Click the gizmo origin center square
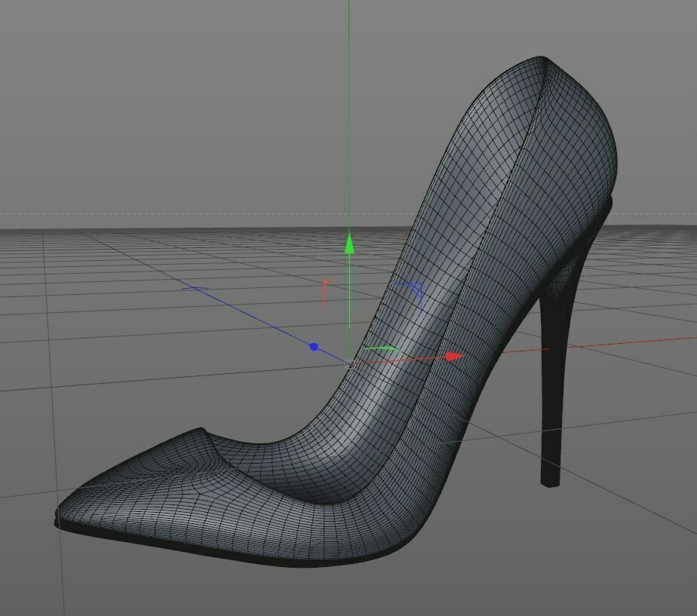Screen dimensions: 697x616 [x=349, y=364]
